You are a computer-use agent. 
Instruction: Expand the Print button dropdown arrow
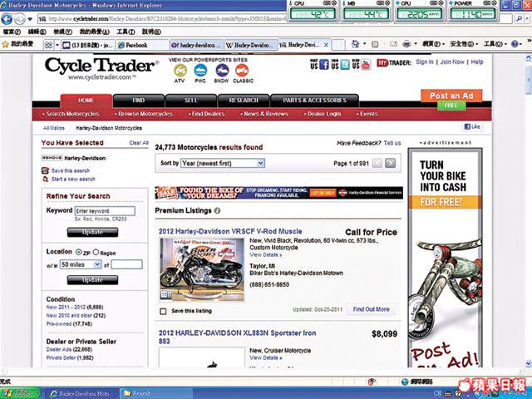(416, 44)
